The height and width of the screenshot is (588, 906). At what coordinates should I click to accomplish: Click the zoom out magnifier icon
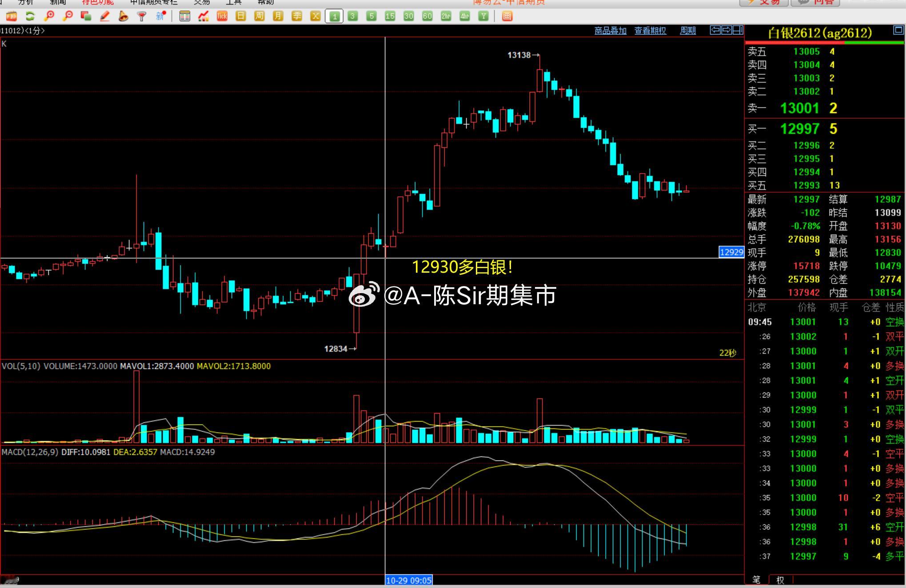(x=68, y=16)
